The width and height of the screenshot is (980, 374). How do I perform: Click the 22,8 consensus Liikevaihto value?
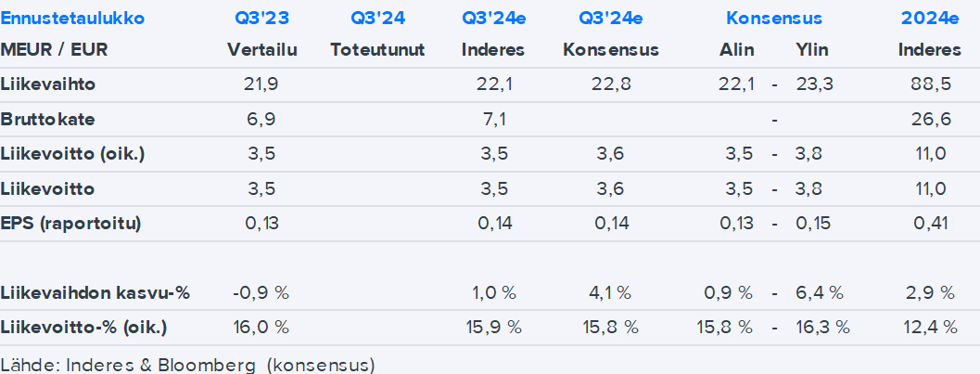(611, 84)
